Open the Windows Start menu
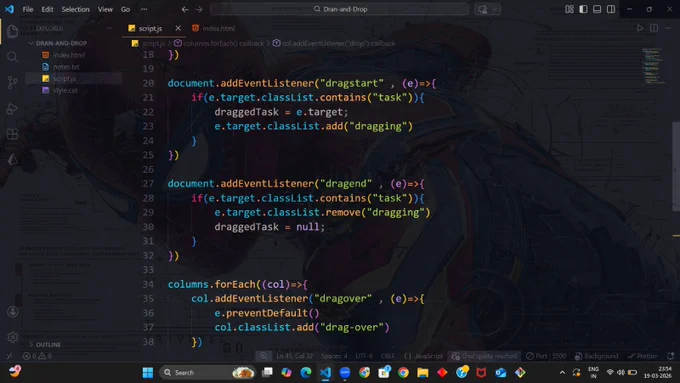This screenshot has width=680, height=383. pos(148,373)
